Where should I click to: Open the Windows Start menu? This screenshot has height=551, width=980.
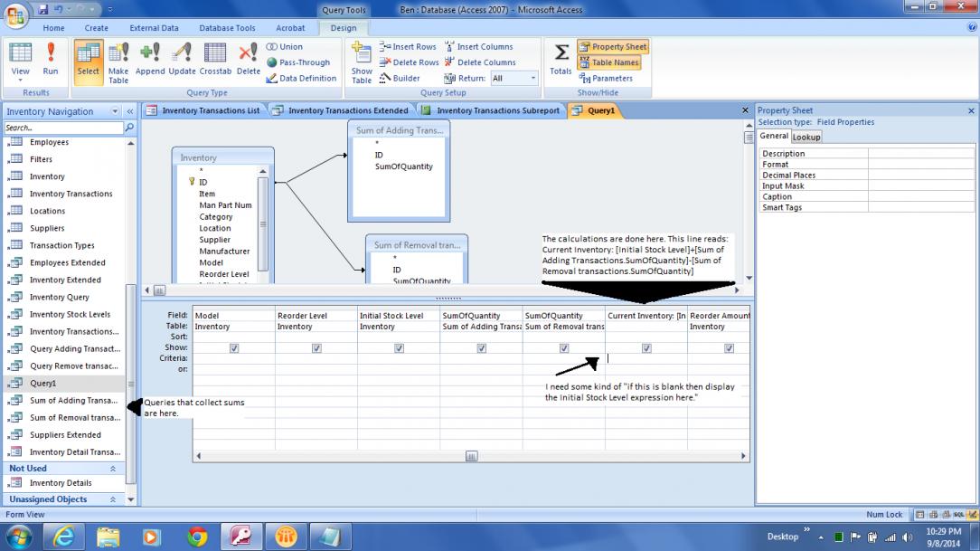(19, 537)
